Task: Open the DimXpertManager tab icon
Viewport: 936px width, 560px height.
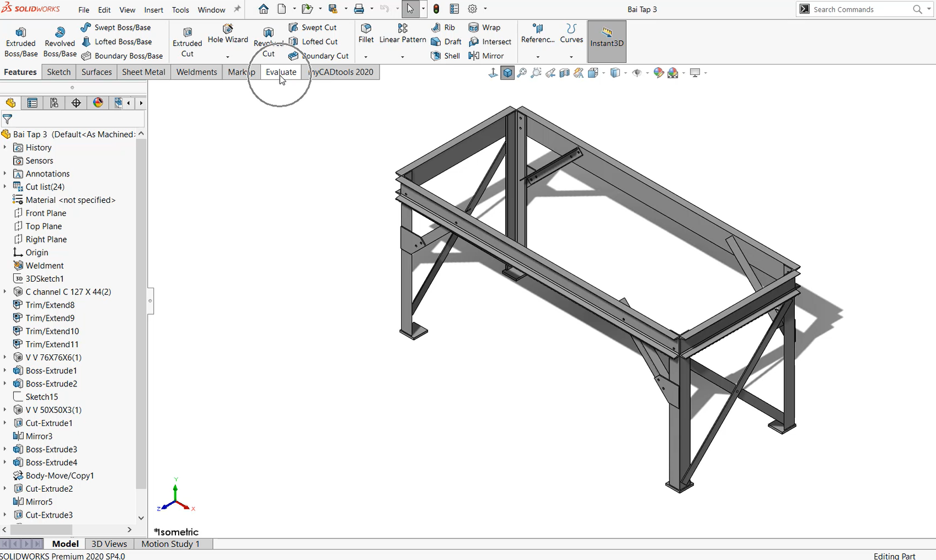Action: tap(76, 103)
